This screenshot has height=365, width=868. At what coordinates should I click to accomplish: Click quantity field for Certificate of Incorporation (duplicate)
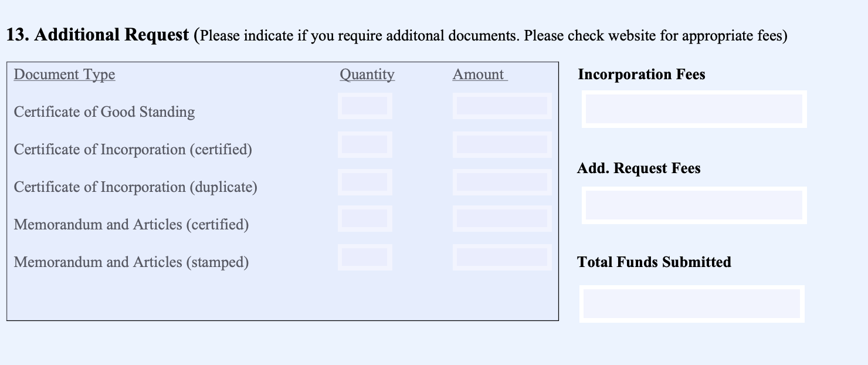tap(364, 181)
